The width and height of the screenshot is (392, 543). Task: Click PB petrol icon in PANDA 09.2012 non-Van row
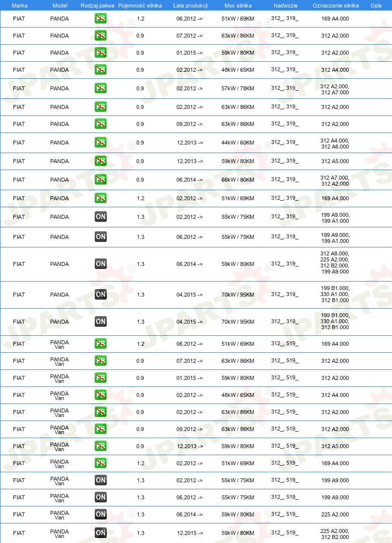tap(100, 123)
